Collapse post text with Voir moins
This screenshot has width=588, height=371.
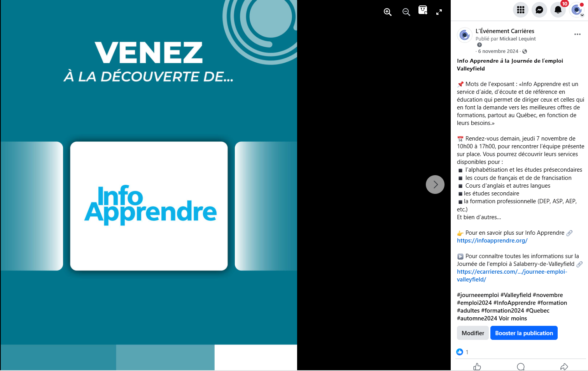point(513,318)
